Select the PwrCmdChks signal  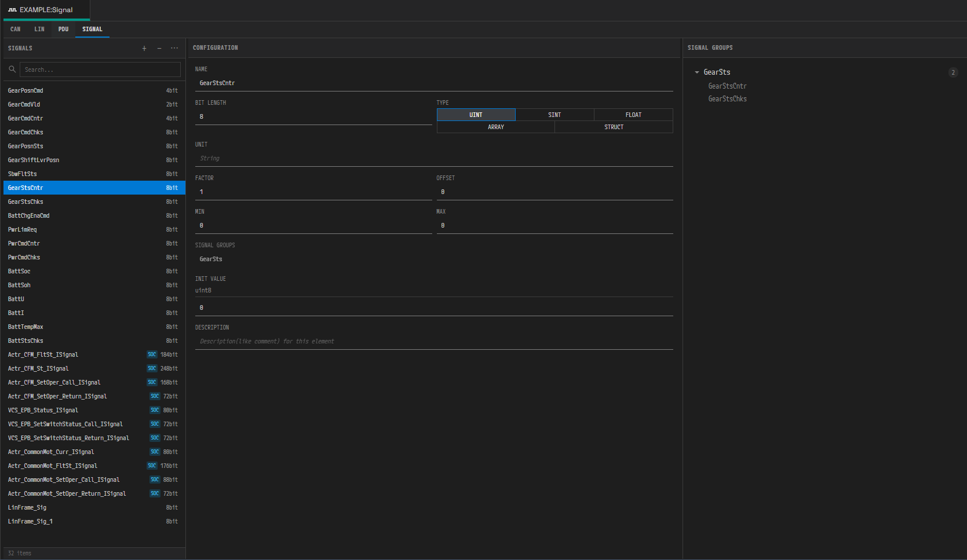94,257
